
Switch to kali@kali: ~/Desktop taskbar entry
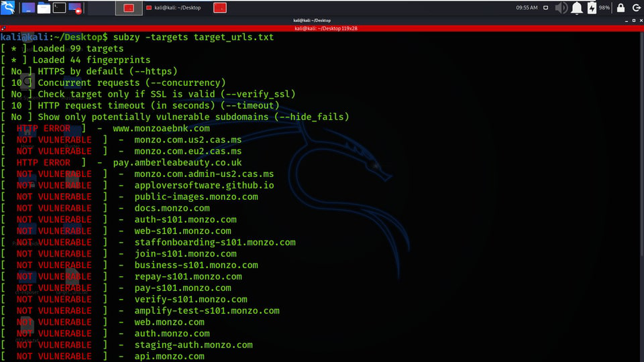tap(174, 8)
